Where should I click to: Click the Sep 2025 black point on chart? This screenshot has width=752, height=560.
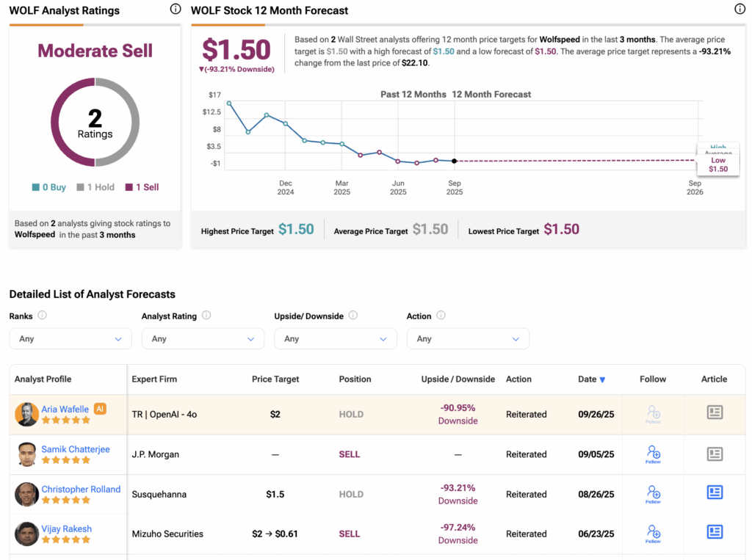click(x=455, y=161)
